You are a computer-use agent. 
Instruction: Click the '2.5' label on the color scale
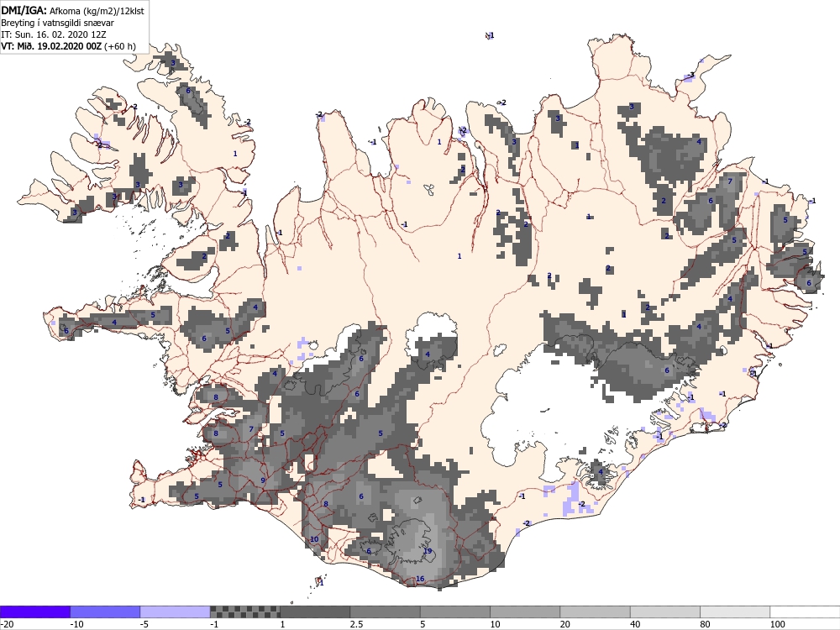click(355, 624)
